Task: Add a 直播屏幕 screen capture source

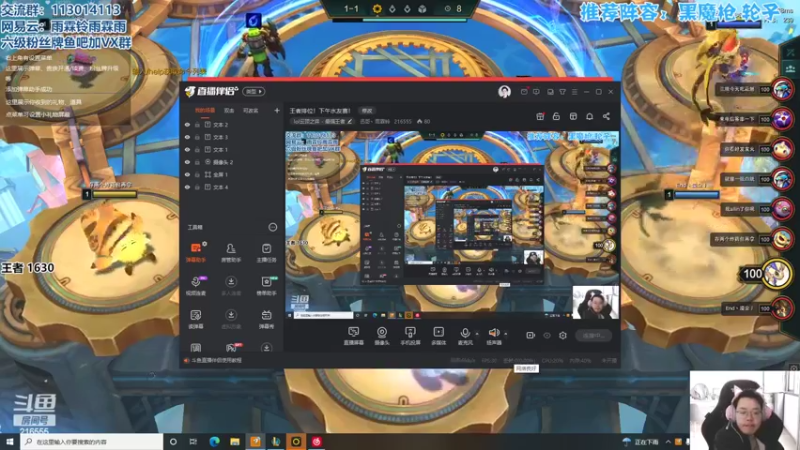Action: (x=354, y=336)
